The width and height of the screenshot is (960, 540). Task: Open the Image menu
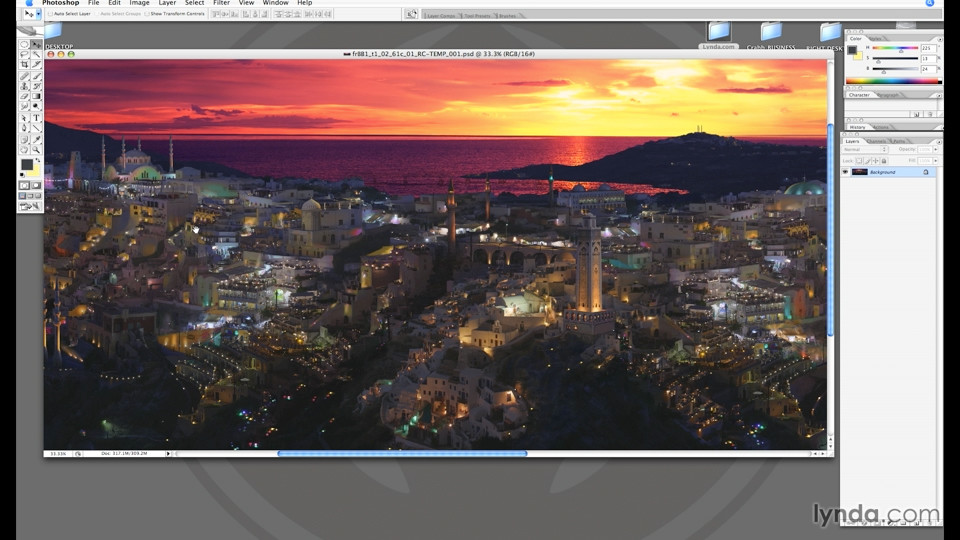(139, 3)
